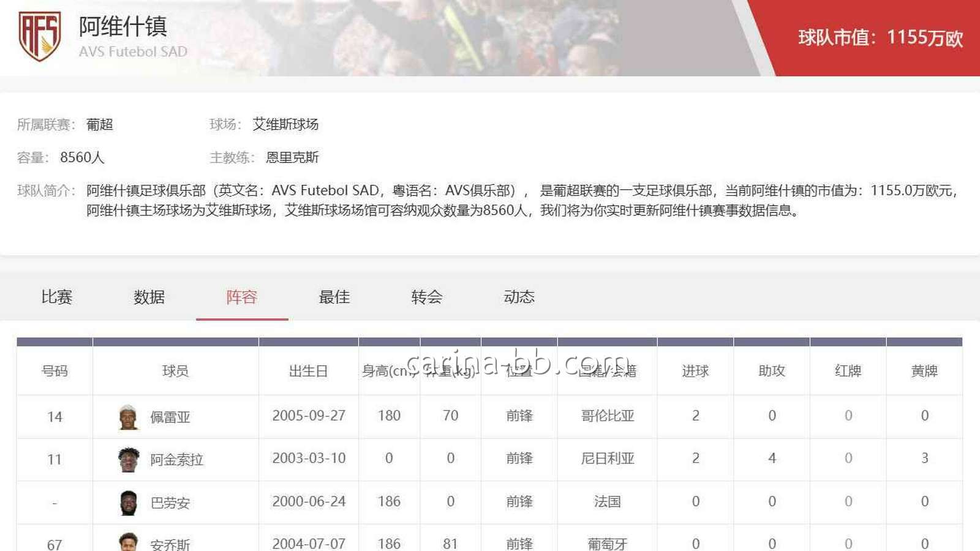
Task: Click the 红牌 column header
Action: [x=848, y=371]
